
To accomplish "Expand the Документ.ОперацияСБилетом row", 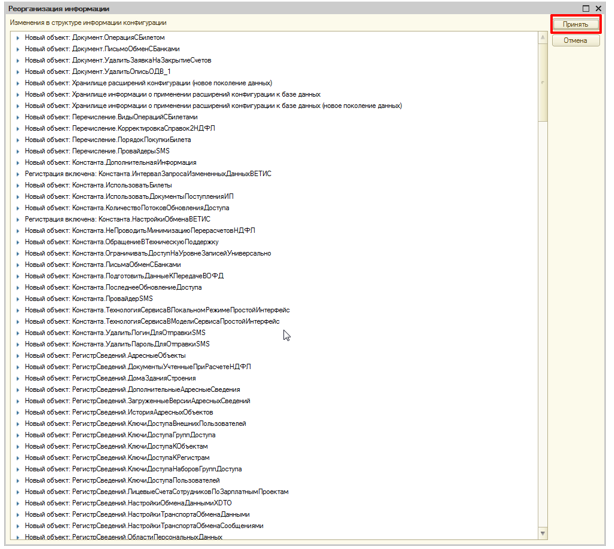I will tap(19, 37).
